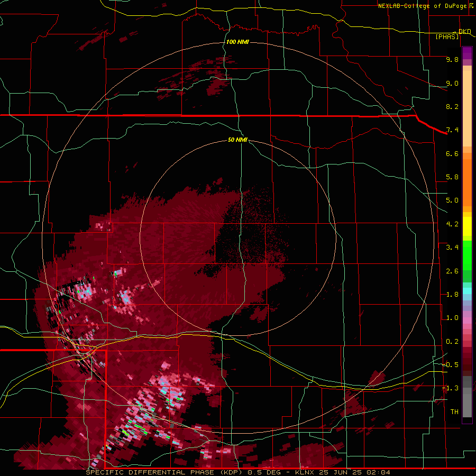Click the [PHAS] units label
The height and width of the screenshot is (476, 476).
coord(447,36)
